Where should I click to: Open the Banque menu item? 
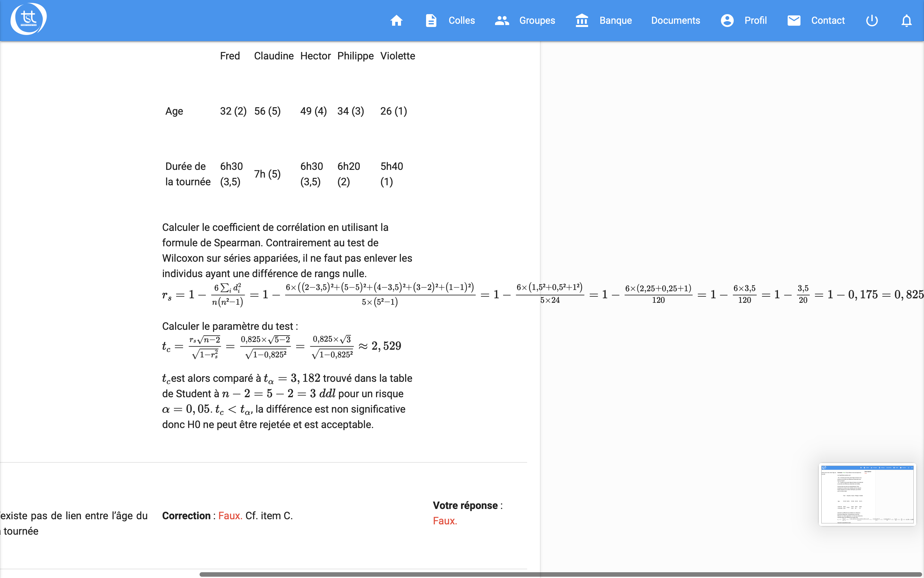click(615, 20)
